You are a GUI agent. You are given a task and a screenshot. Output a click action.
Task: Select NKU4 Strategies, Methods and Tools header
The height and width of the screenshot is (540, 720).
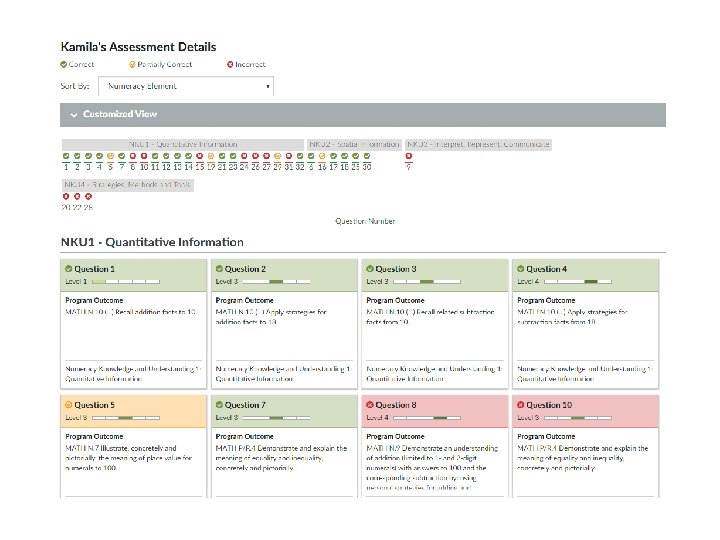click(127, 185)
